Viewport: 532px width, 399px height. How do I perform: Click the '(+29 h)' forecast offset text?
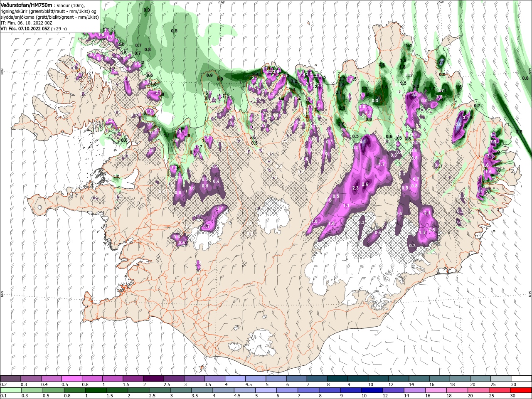(x=59, y=29)
